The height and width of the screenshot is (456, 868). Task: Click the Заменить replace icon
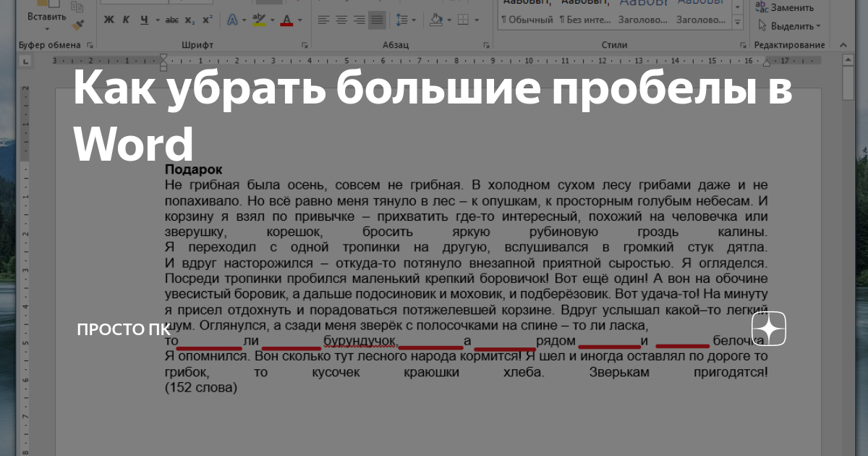tap(762, 8)
